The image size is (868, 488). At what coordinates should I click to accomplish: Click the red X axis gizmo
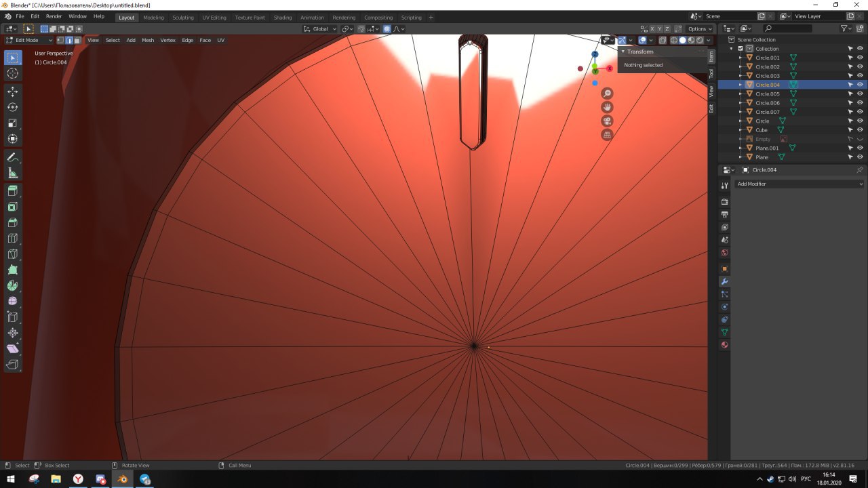point(610,68)
